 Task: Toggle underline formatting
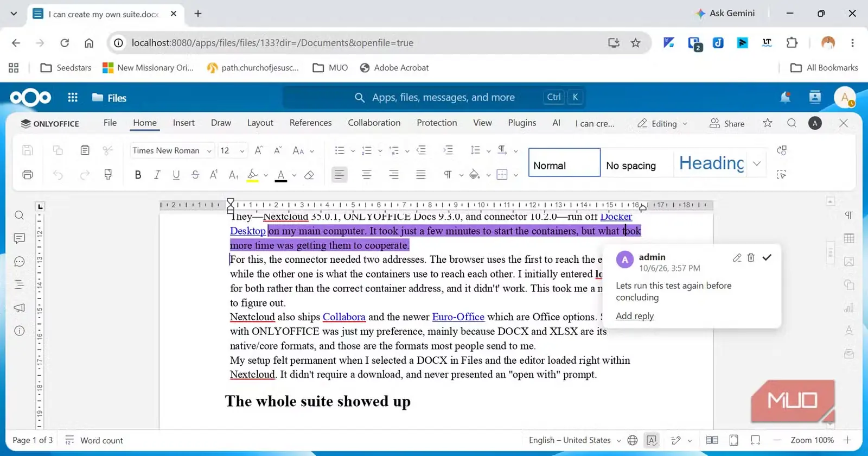tap(176, 175)
